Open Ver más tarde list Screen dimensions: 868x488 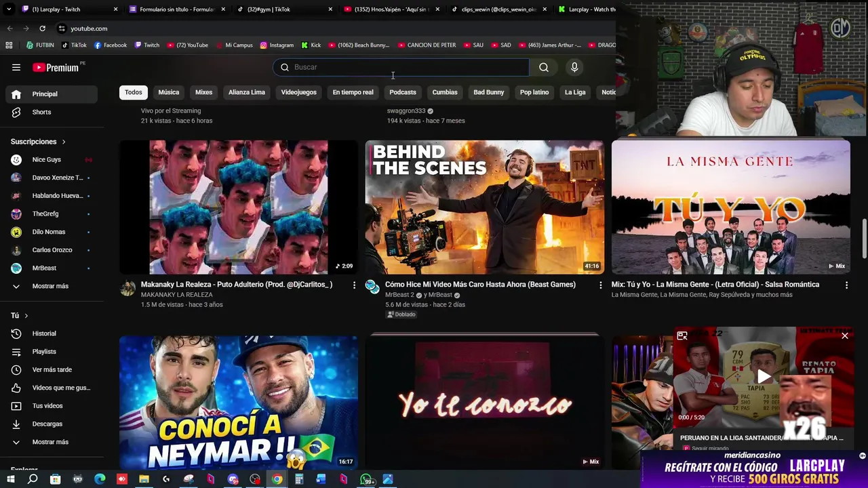point(52,369)
